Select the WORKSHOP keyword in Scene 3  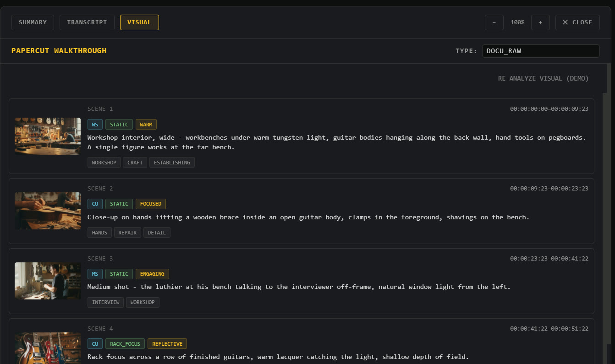[x=143, y=302]
